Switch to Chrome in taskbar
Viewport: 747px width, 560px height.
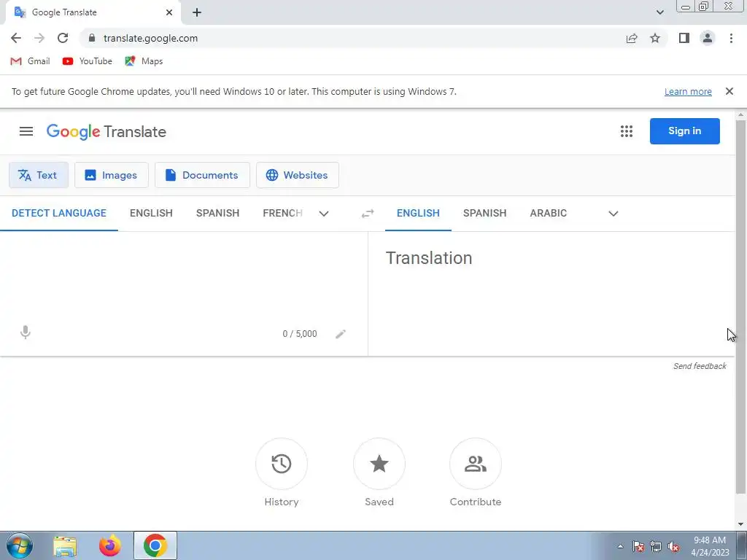pos(155,545)
